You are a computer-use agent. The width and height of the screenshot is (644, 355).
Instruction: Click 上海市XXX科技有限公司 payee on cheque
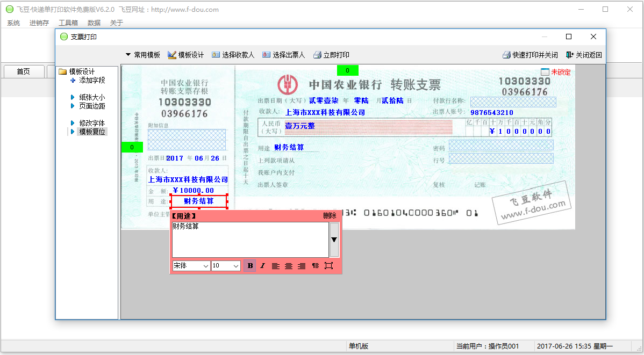click(325, 112)
